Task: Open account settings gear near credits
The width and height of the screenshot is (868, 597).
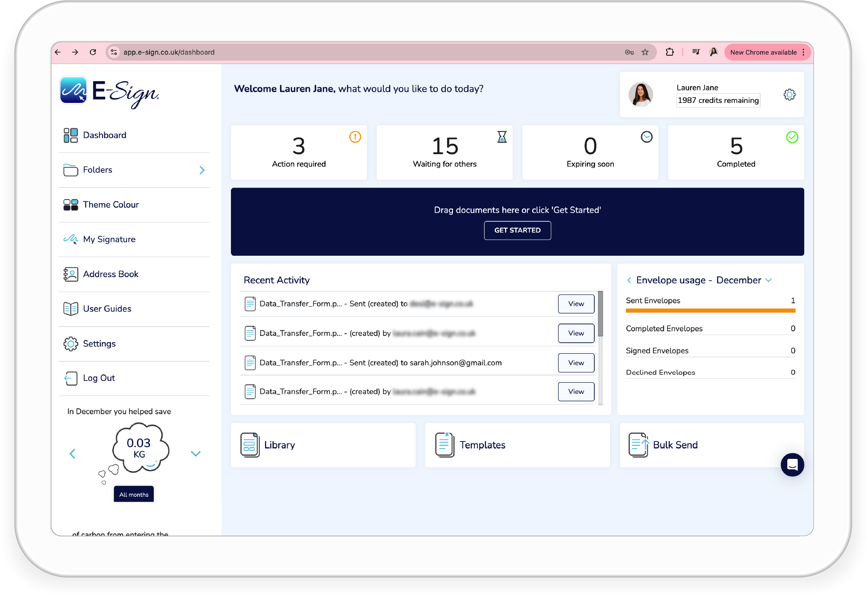Action: pyautogui.click(x=789, y=94)
